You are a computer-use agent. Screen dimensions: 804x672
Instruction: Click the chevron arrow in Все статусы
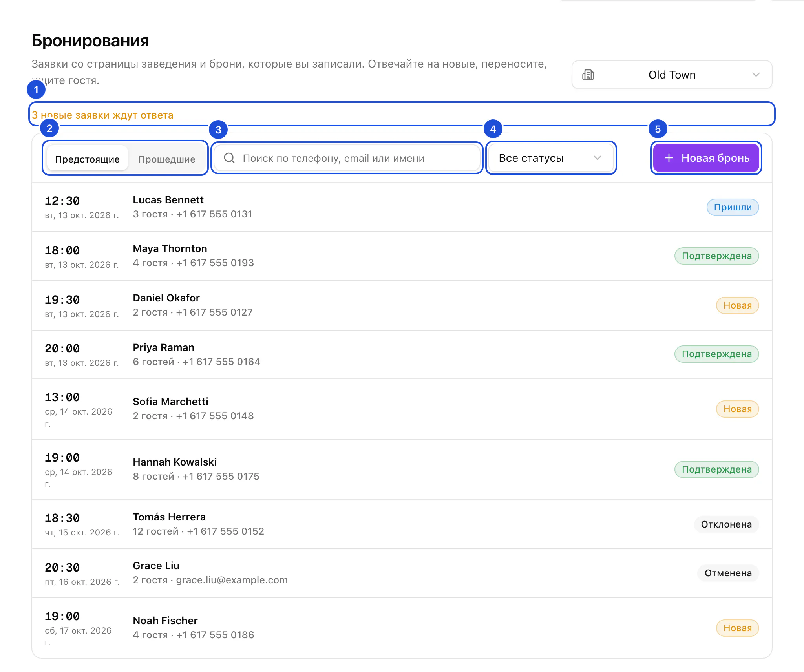tap(597, 158)
